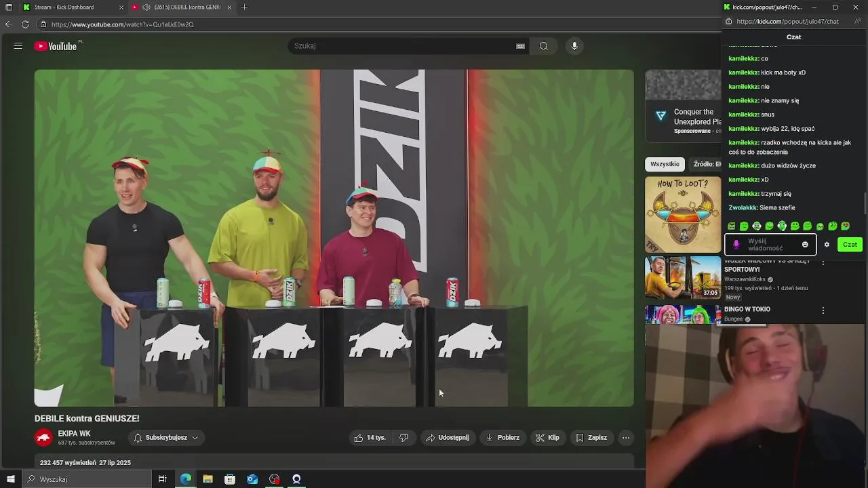Viewport: 868px width, 488px height.
Task: Select the Źródło filter chip
Action: (x=707, y=164)
